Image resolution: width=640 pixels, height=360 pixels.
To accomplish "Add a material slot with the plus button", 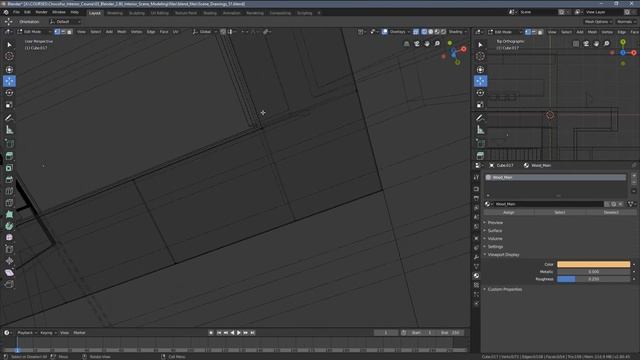I will tap(634, 176).
